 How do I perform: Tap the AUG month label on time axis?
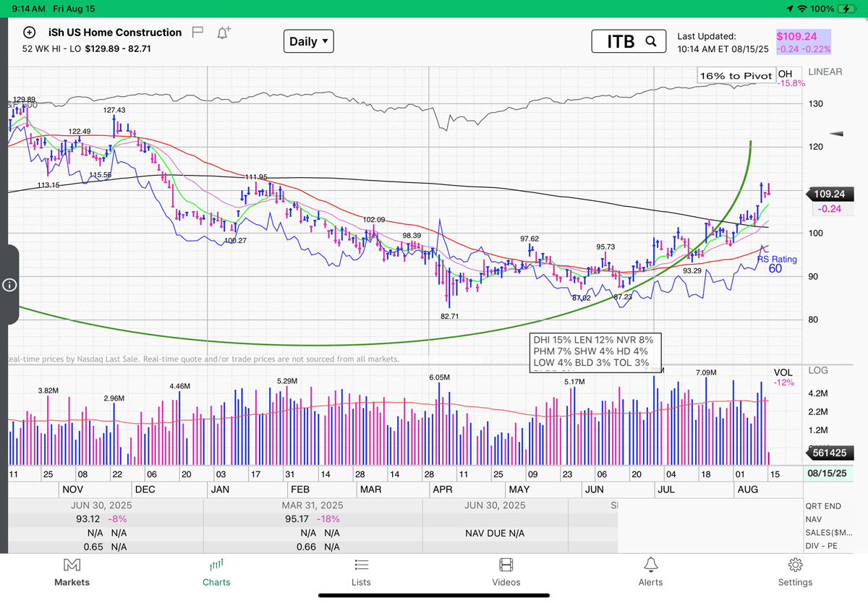point(748,489)
